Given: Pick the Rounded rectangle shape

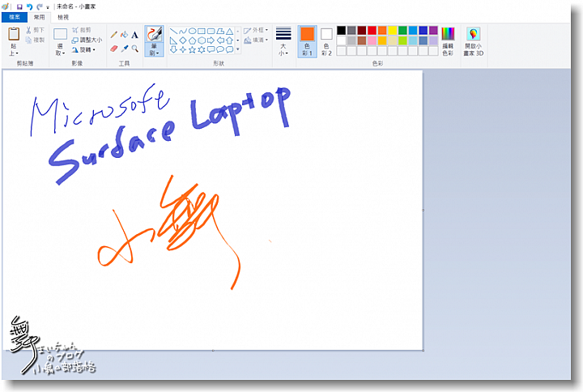Looking at the screenshot, I should pyautogui.click(x=211, y=32).
